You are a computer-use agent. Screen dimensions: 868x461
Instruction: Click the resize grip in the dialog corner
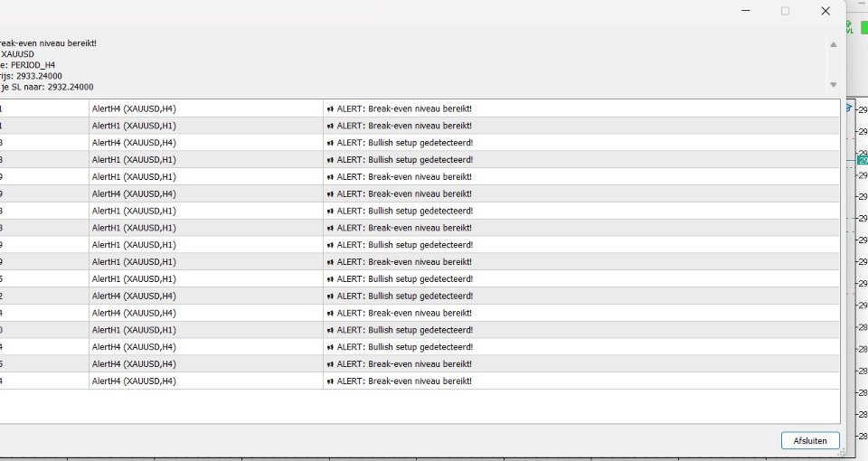[x=842, y=452]
